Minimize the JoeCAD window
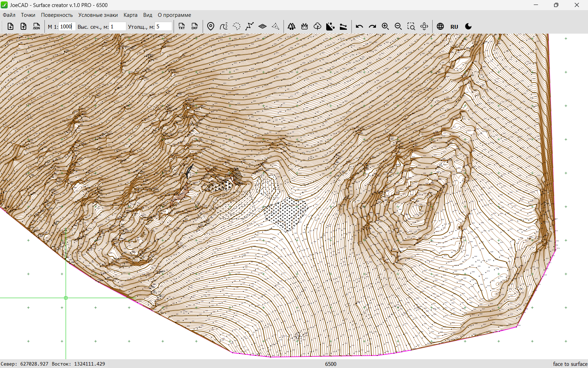Image resolution: width=588 pixels, height=368 pixels. pyautogui.click(x=536, y=5)
